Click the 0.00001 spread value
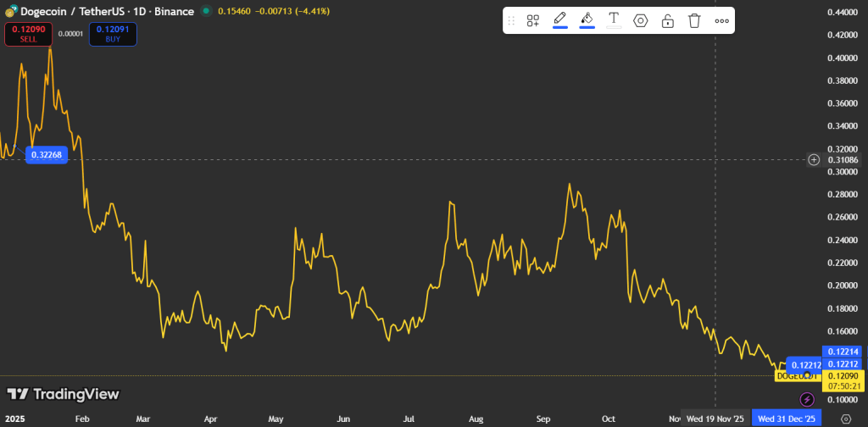The width and height of the screenshot is (868, 427). [70, 34]
